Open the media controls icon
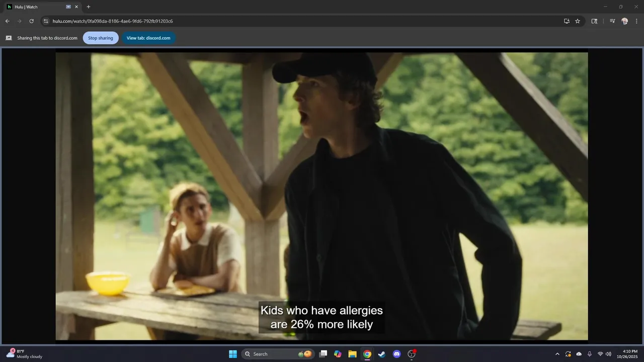 coord(612,21)
